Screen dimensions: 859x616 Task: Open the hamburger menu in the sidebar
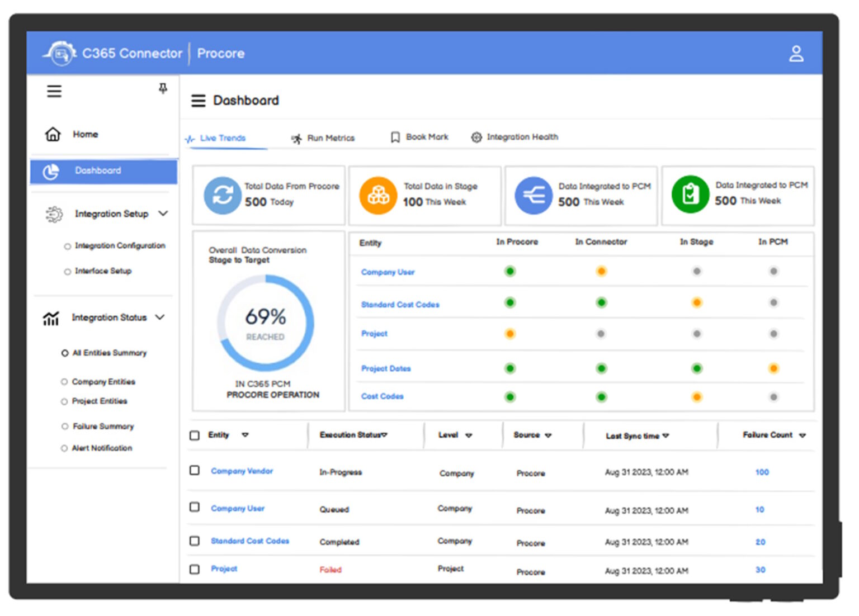(x=54, y=91)
